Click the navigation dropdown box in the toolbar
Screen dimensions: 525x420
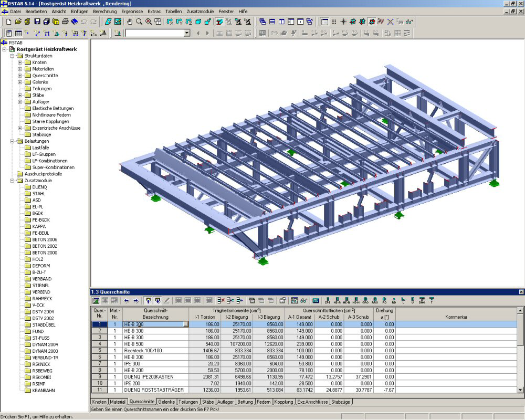[x=157, y=33]
